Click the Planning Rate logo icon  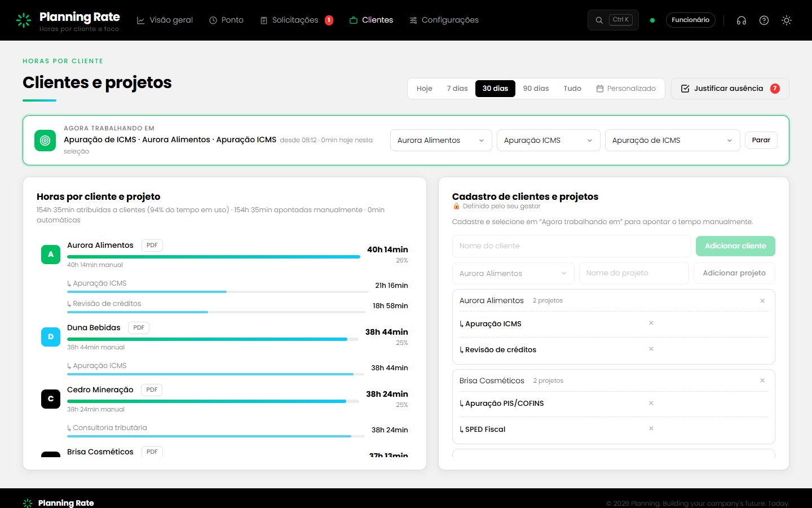coord(24,20)
